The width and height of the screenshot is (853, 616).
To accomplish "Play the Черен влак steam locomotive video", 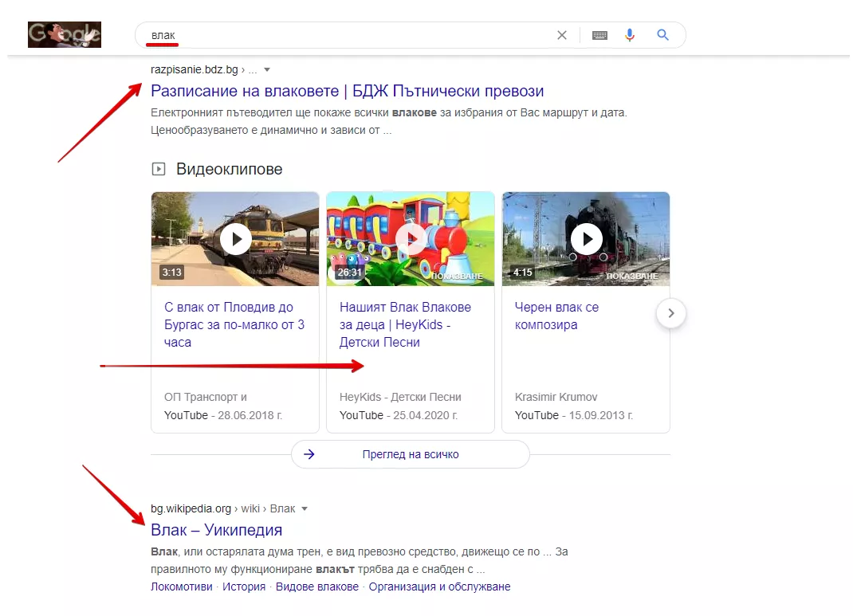I will pos(586,239).
